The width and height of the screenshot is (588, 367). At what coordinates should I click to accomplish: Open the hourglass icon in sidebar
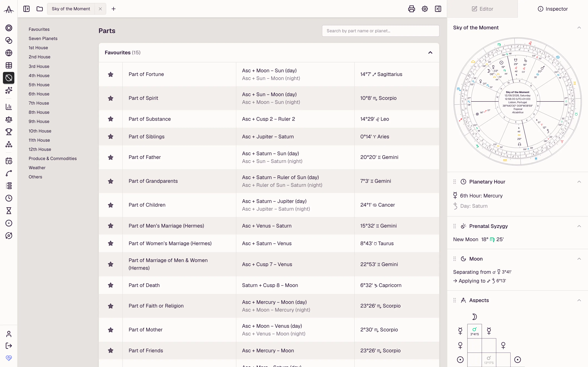[x=9, y=211]
